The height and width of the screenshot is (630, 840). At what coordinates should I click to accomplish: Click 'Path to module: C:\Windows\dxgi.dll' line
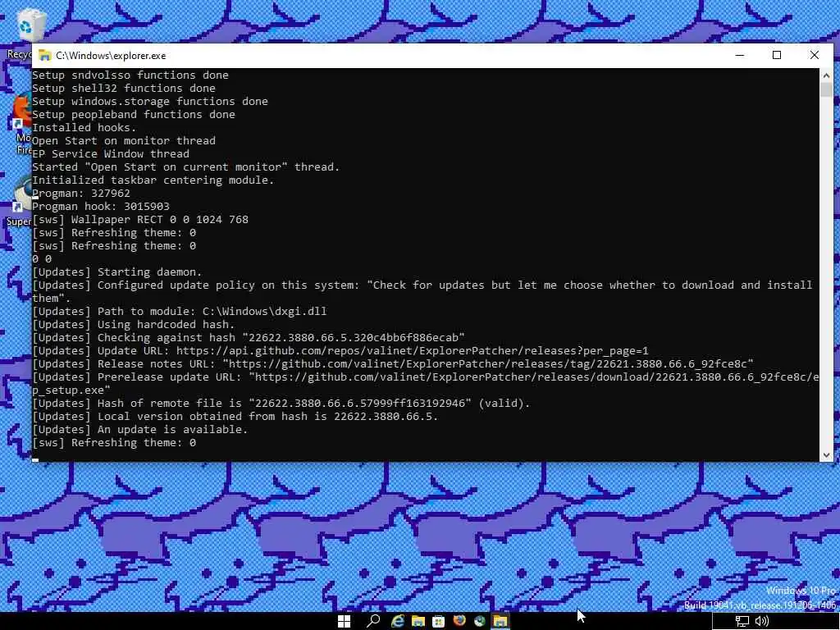pos(180,311)
